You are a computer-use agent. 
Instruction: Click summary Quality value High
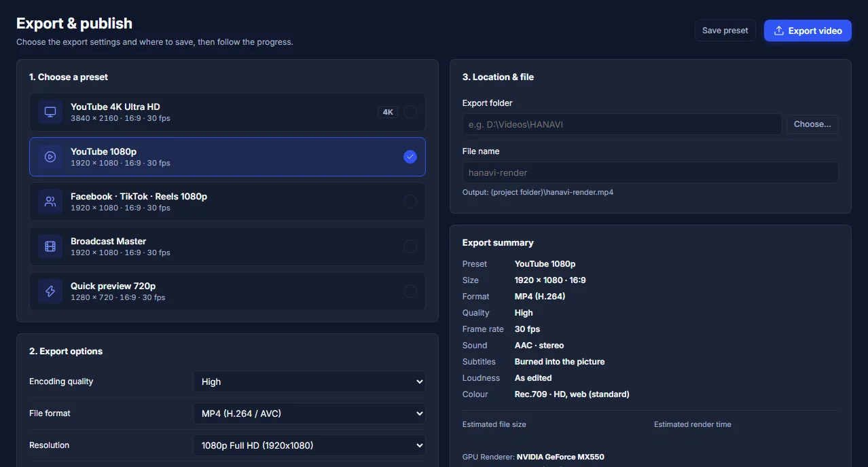point(524,313)
